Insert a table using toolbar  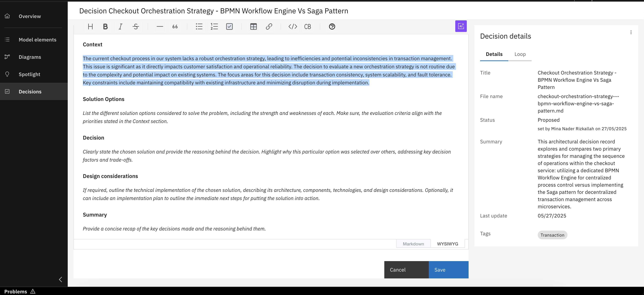254,27
